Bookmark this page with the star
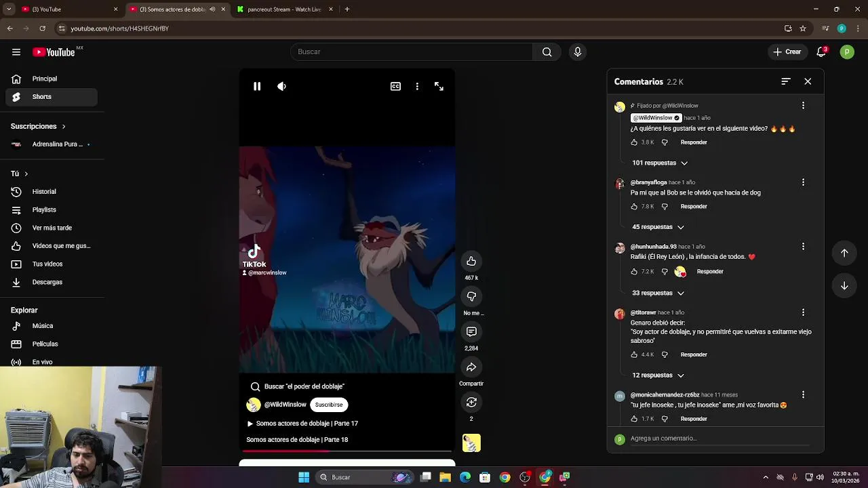The image size is (868, 488). click(803, 28)
